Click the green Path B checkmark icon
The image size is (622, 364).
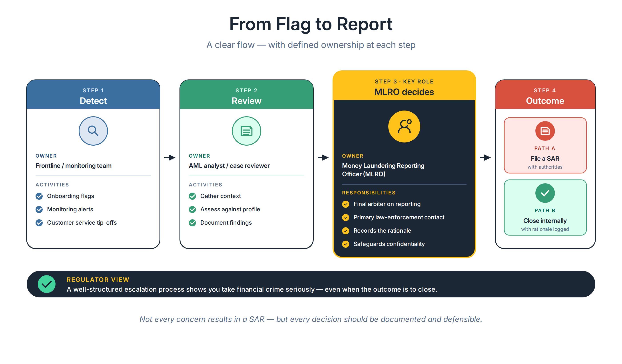click(x=545, y=193)
